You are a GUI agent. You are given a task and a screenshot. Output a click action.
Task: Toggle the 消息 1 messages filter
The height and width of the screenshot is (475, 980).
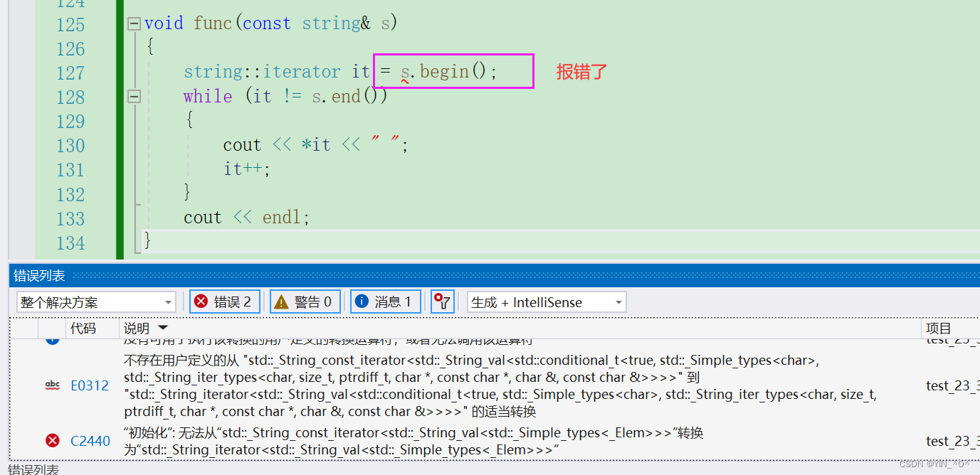pyautogui.click(x=386, y=301)
